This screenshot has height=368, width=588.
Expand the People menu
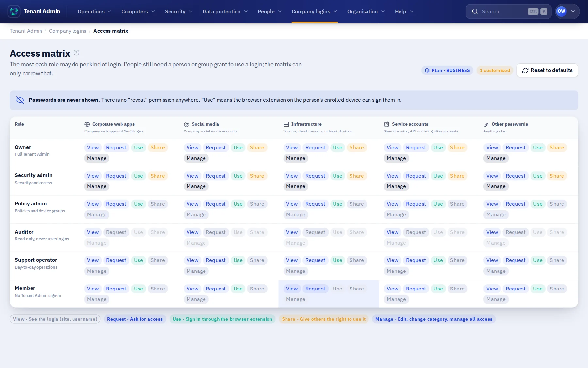[269, 11]
